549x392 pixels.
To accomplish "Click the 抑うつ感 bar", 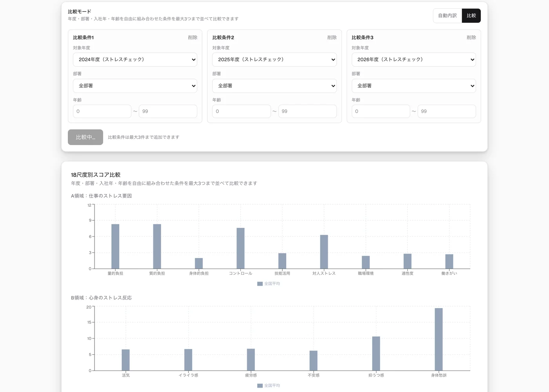I will [376, 354].
